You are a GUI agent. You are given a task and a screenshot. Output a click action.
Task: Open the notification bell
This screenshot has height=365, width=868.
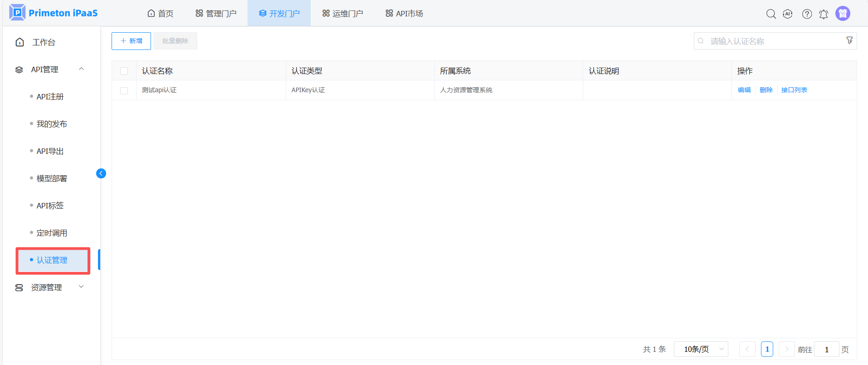click(824, 15)
